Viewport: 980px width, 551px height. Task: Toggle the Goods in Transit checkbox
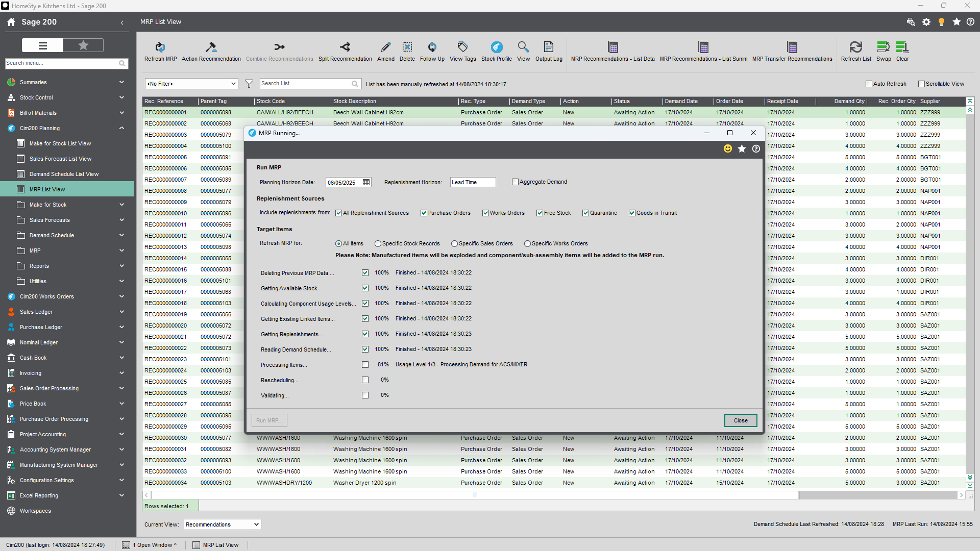tap(632, 213)
